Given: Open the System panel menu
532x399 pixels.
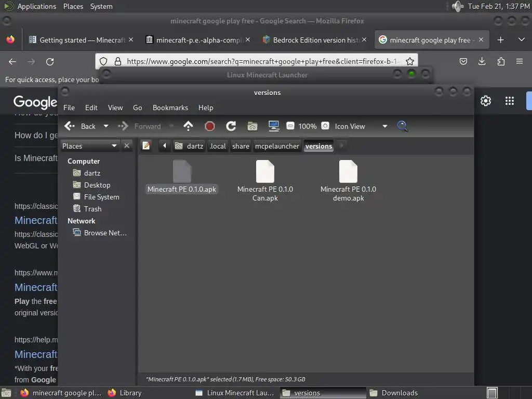Looking at the screenshot, I should 101,6.
